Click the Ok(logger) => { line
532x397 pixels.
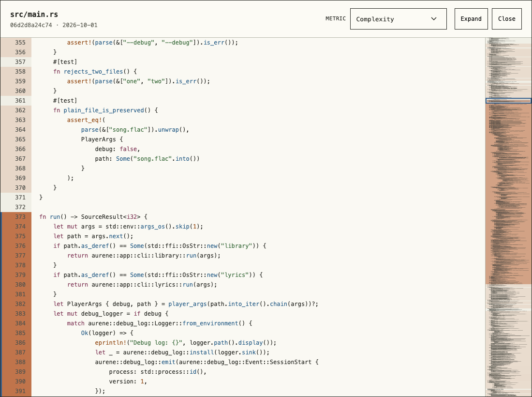[107, 333]
